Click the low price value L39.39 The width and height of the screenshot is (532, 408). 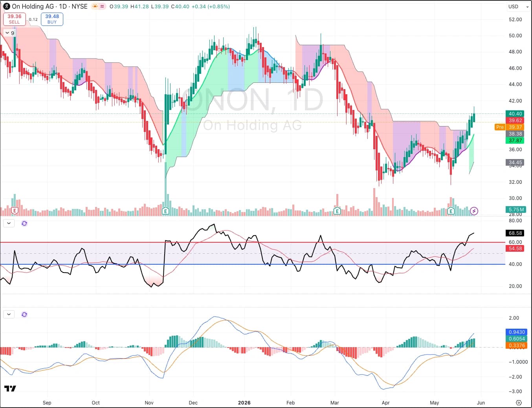coord(160,6)
